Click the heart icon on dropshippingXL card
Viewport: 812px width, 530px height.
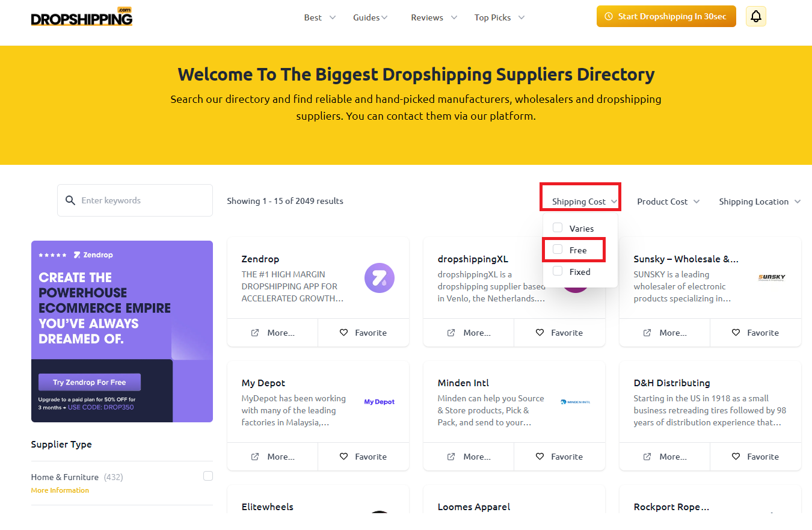pyautogui.click(x=540, y=333)
